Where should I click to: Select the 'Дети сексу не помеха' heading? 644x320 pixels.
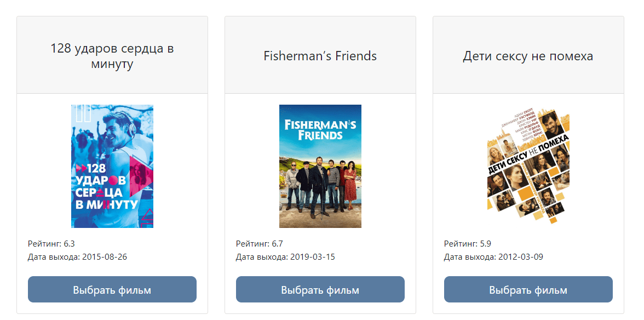[x=527, y=54]
